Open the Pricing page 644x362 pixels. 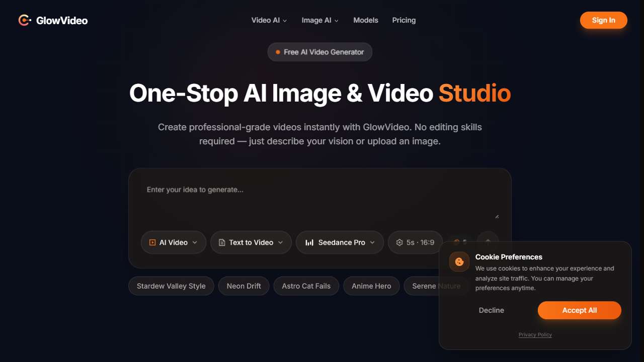(404, 20)
